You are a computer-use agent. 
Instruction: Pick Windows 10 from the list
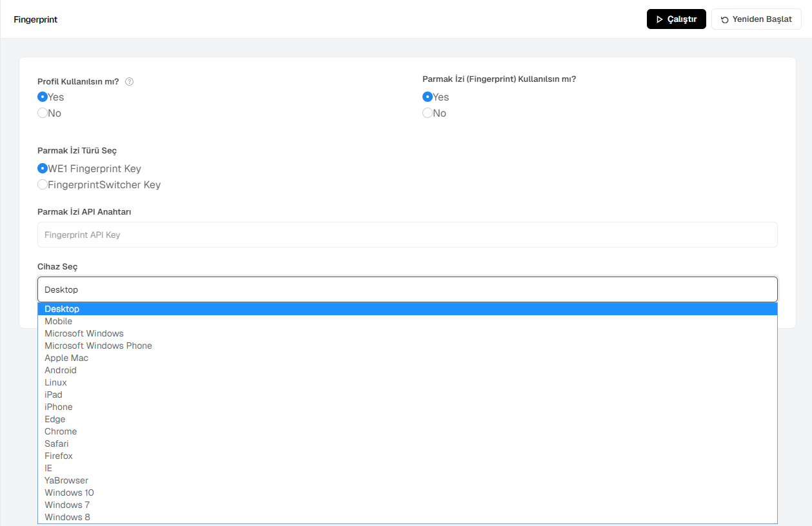[x=408, y=492]
